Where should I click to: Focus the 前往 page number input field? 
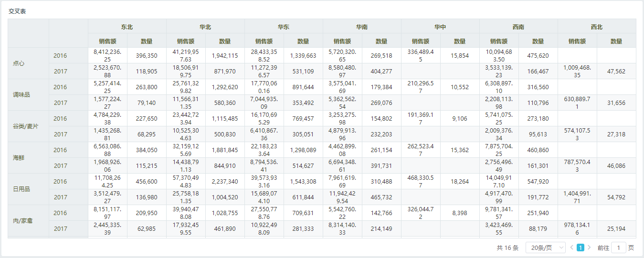619,248
